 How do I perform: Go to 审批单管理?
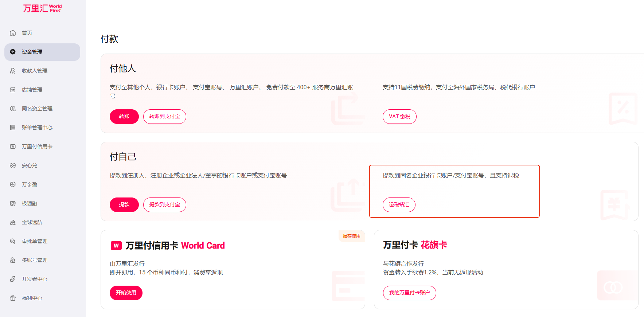[x=42, y=241]
